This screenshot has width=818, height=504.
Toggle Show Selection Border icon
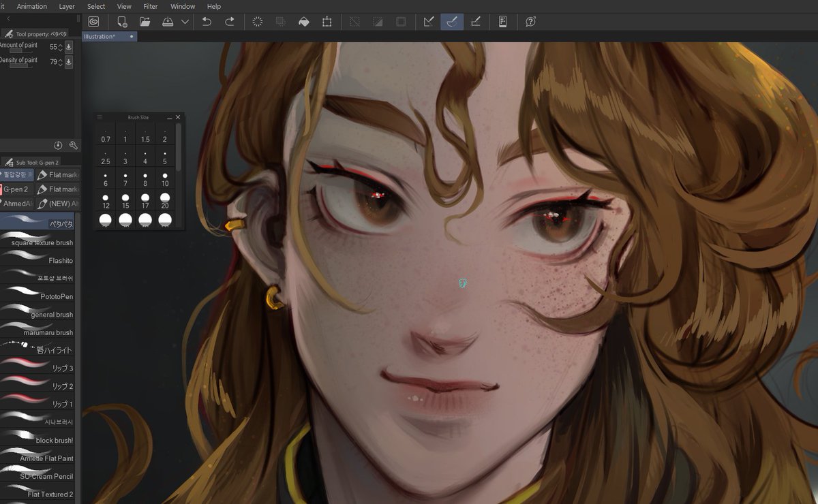point(401,22)
